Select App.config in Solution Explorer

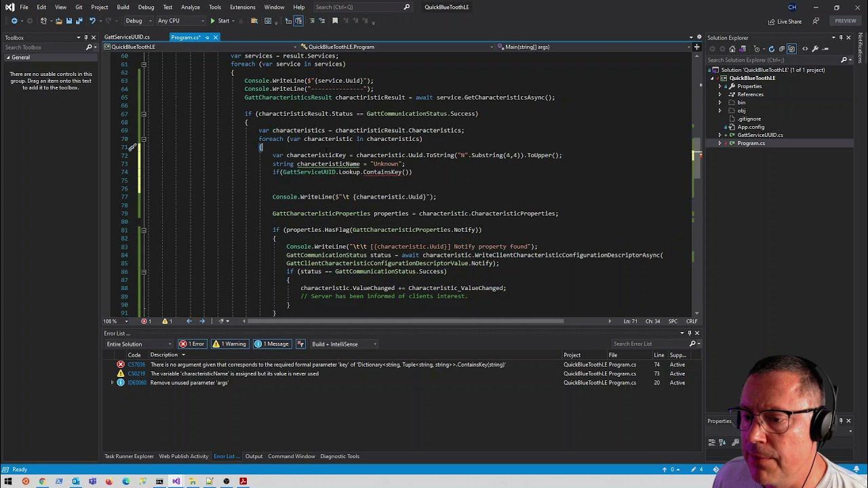point(751,127)
